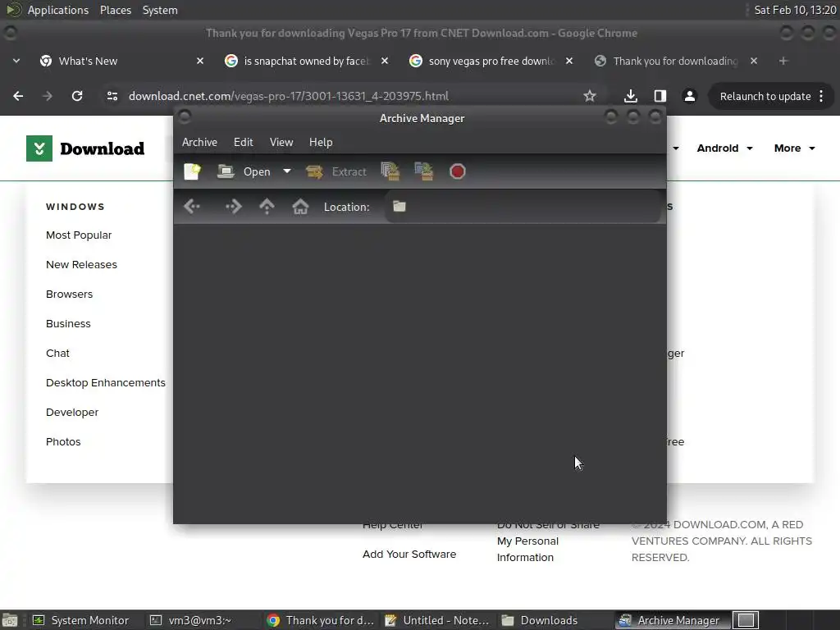Expand the Android dropdown on page
Screen dimensions: 840x630
pos(724,148)
